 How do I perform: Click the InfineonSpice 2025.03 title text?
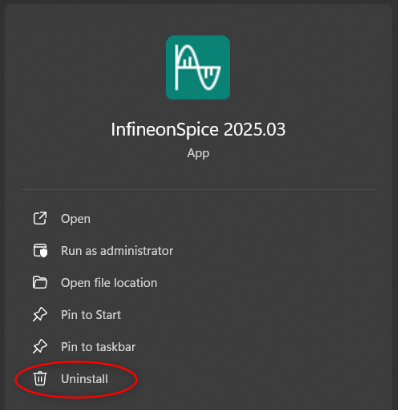(x=198, y=130)
